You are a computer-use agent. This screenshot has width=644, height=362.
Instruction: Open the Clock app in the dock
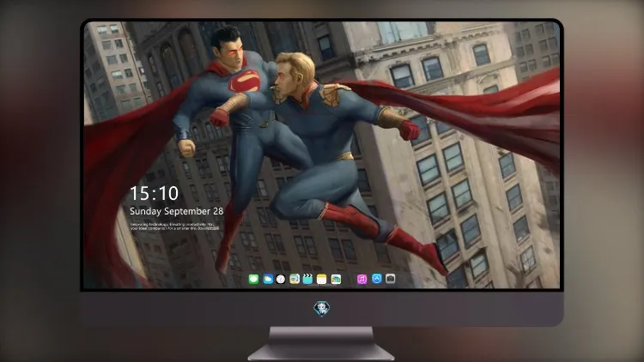point(281,280)
